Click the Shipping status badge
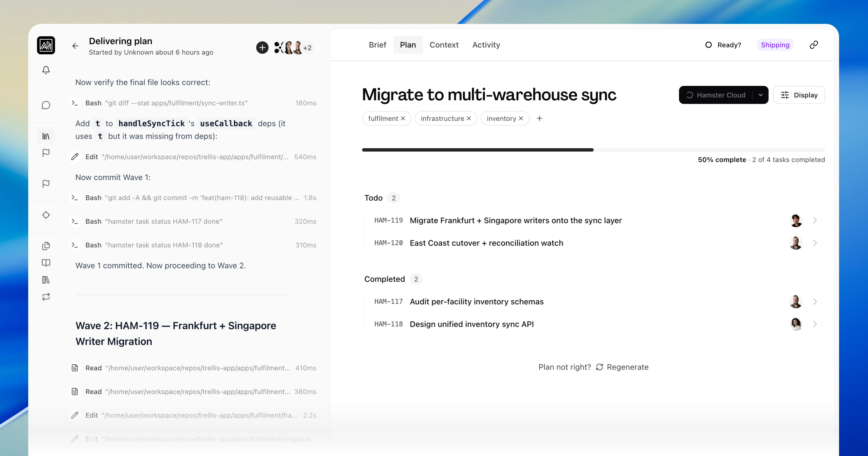The image size is (868, 456). click(775, 45)
